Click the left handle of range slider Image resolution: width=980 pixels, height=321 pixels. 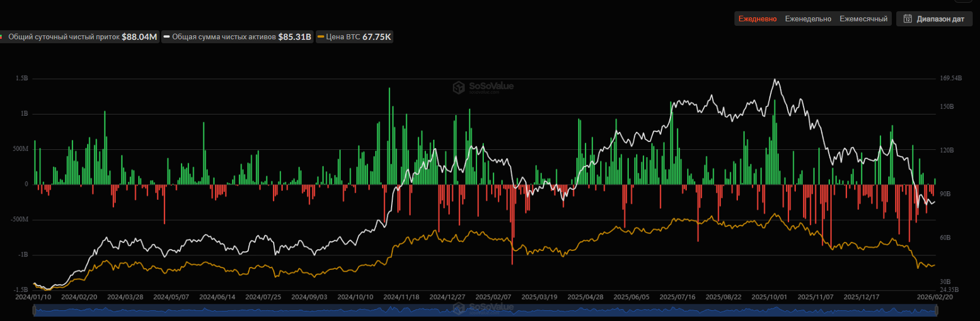coord(34,310)
